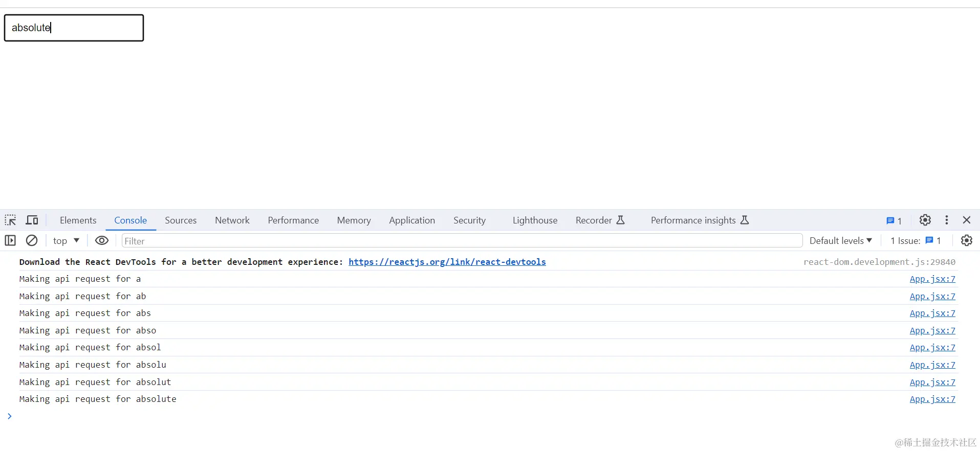Image resolution: width=980 pixels, height=451 pixels.
Task: Open App.jsx:7 link for request 'a'
Action: point(932,279)
